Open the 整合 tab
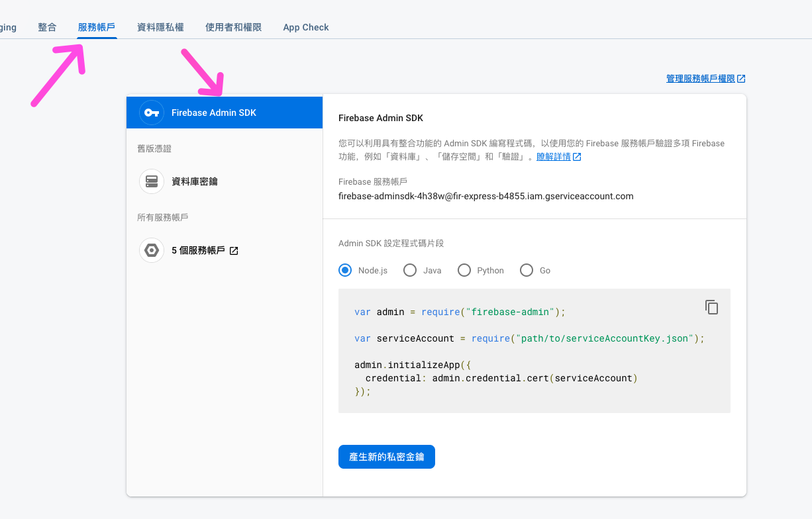812x519 pixels. coord(47,27)
